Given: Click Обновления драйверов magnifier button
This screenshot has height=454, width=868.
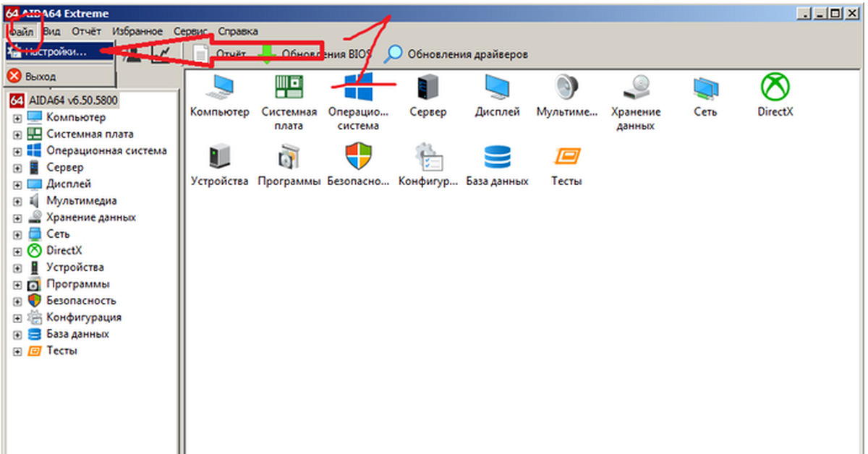Looking at the screenshot, I should (x=456, y=54).
